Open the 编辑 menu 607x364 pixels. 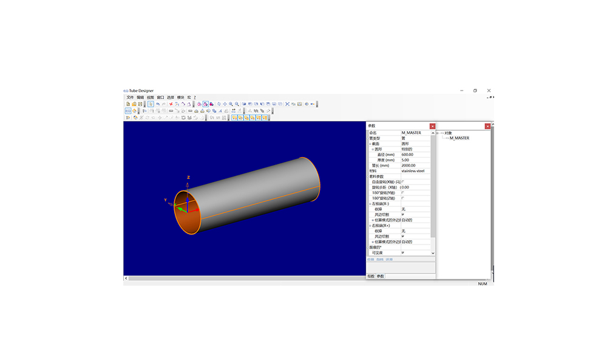(140, 98)
